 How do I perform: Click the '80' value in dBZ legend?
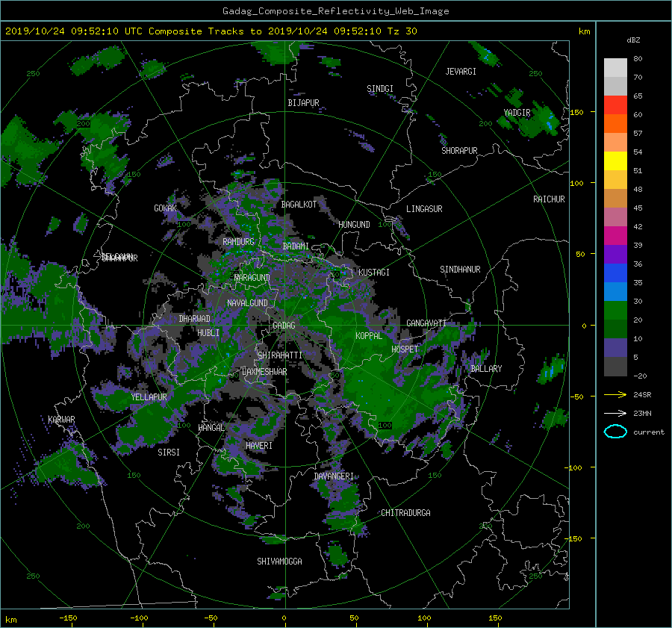(638, 59)
